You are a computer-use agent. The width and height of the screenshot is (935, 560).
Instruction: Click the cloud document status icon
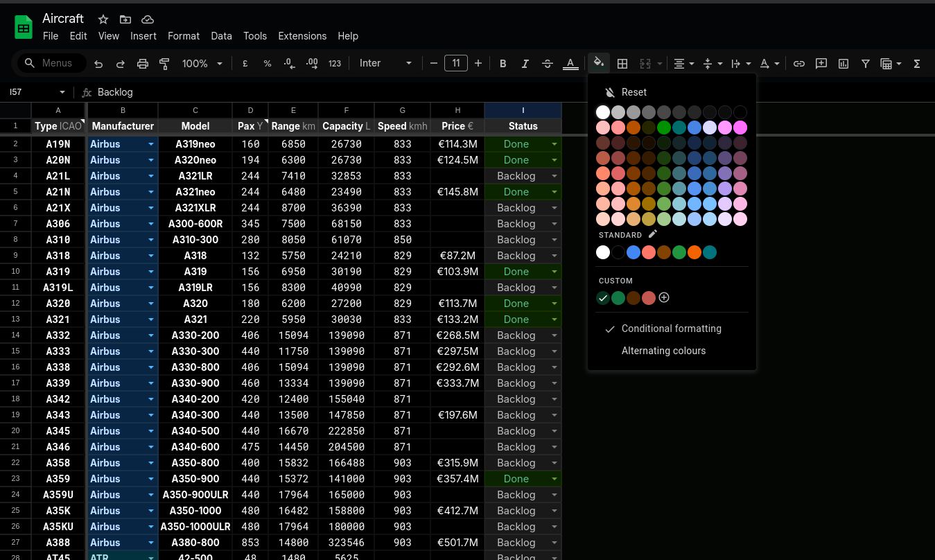(x=147, y=19)
